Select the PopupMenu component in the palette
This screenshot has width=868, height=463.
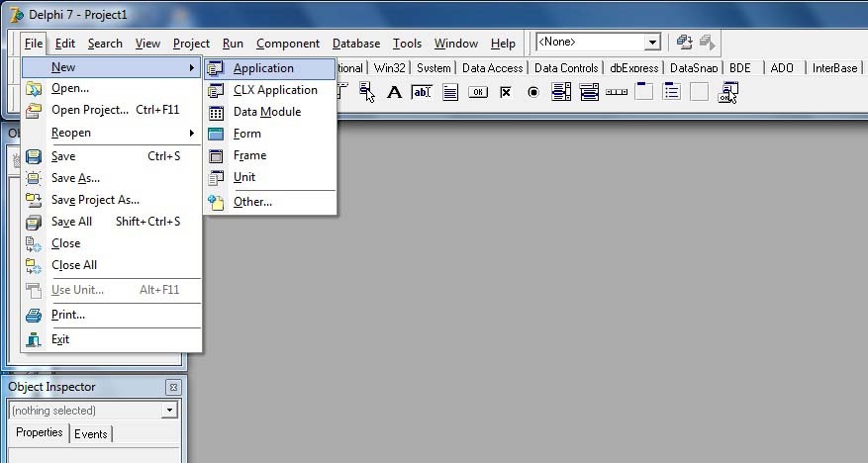366,91
